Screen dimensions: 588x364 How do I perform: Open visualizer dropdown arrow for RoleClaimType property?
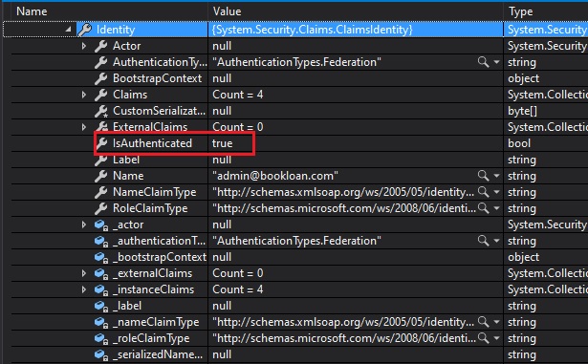point(496,208)
